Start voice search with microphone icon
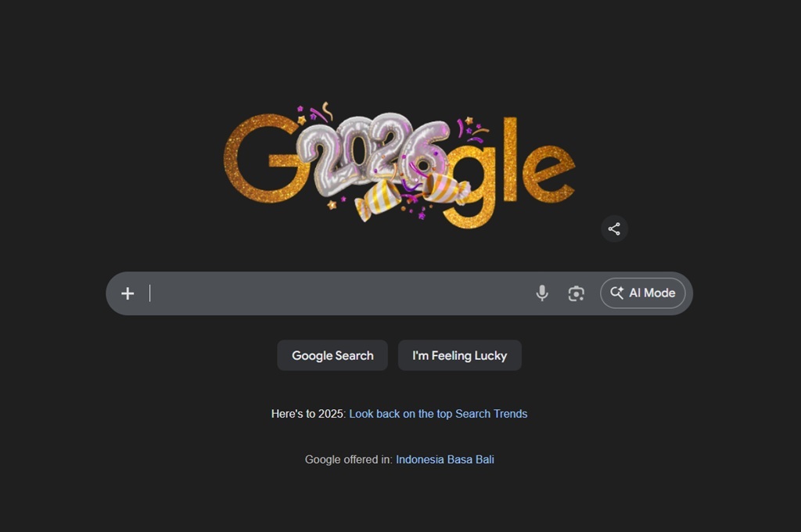Screen dimensions: 801x532 (542, 293)
